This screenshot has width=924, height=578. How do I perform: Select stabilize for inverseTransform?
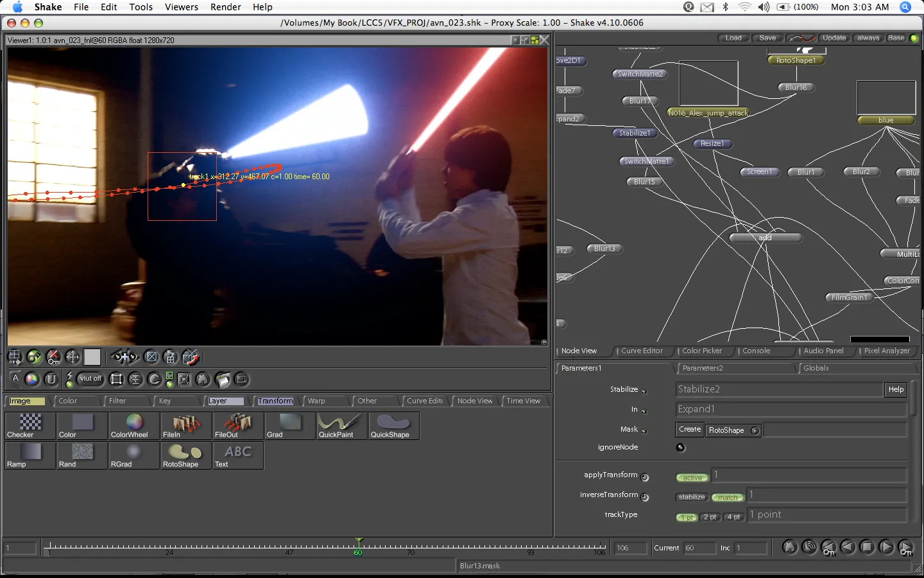[692, 497]
